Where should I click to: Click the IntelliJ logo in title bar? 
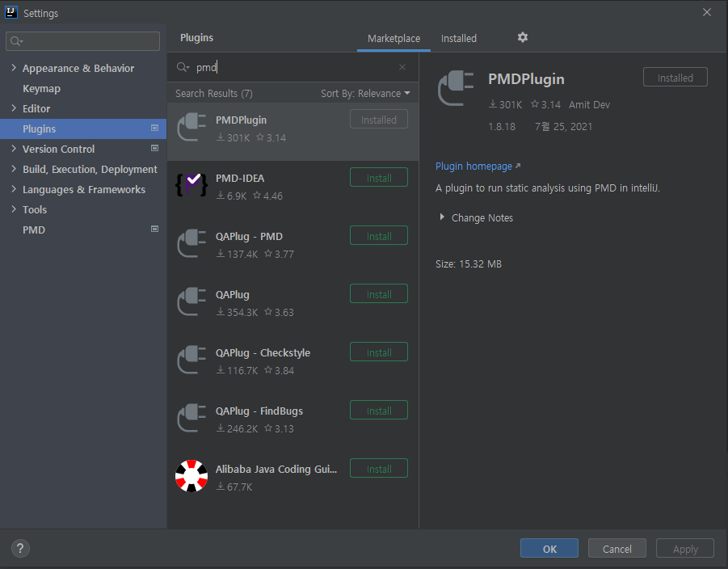coord(11,13)
